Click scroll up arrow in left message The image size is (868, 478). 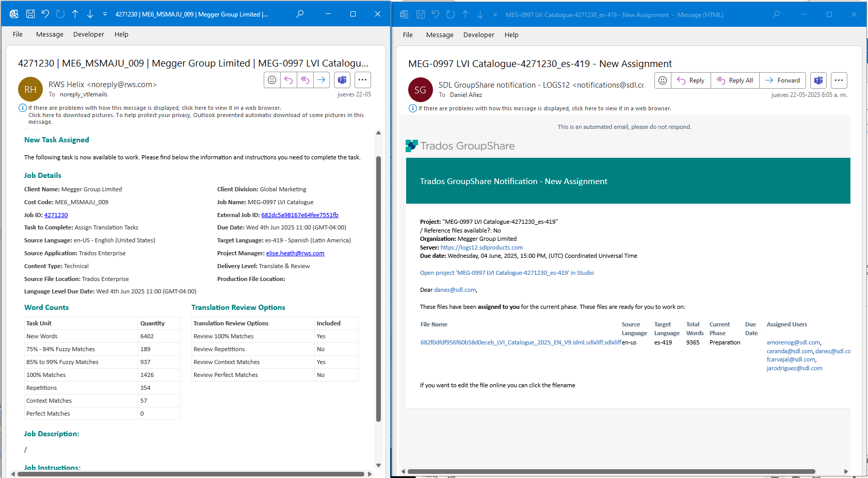[x=378, y=133]
